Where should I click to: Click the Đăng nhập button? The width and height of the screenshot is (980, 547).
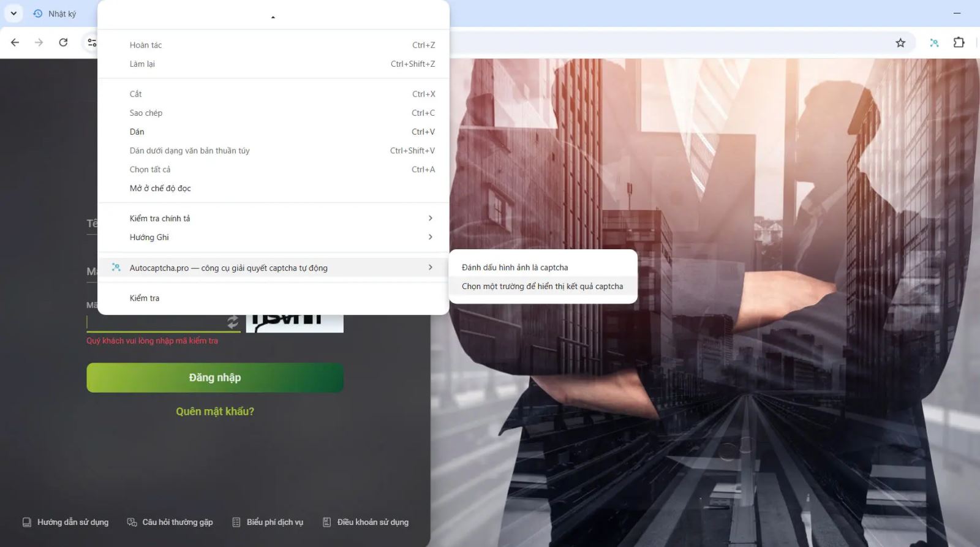click(x=214, y=377)
